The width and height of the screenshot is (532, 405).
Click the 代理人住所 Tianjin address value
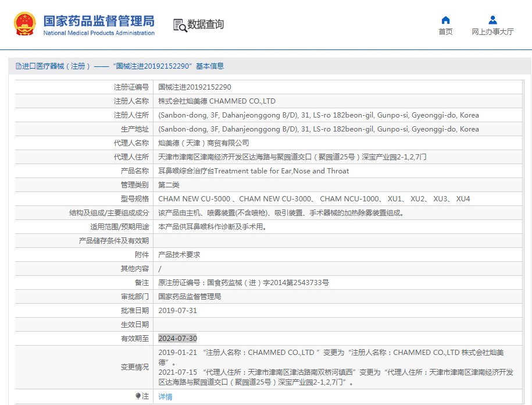292,157
